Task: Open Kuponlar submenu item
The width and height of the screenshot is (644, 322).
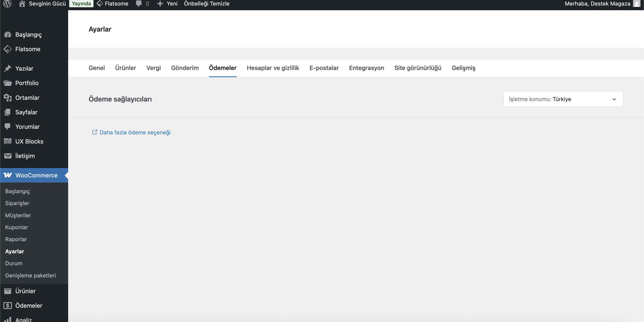Action: coord(16,227)
